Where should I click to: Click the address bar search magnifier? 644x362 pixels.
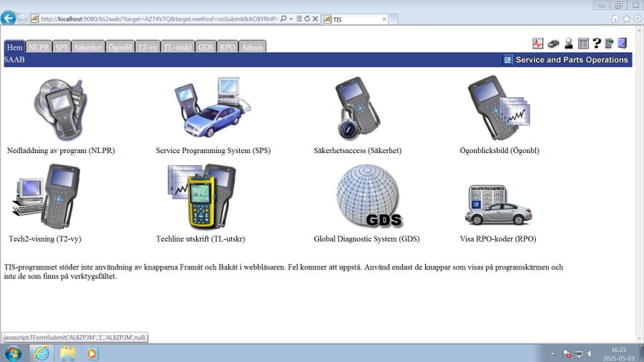[x=283, y=19]
